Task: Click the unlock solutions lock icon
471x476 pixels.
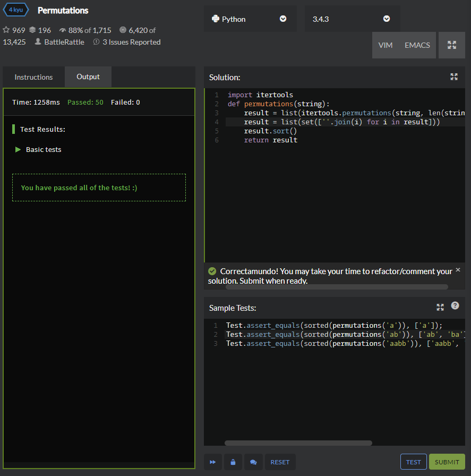Action: click(x=233, y=462)
